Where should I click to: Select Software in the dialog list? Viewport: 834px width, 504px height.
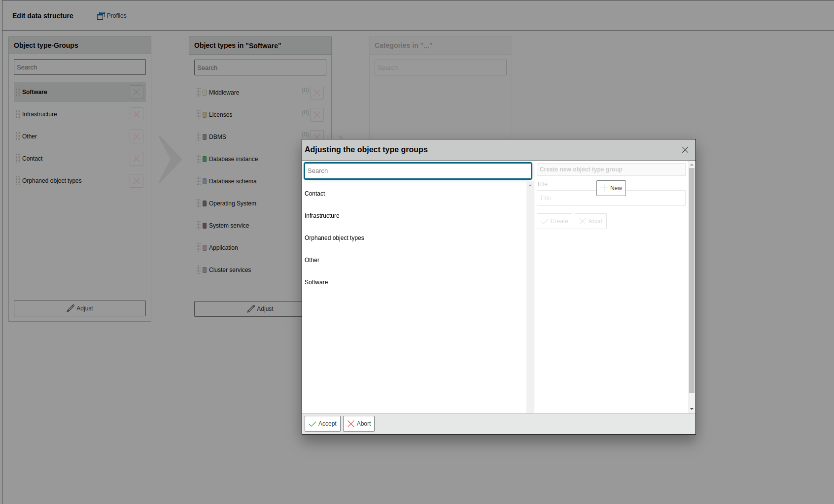point(415,282)
